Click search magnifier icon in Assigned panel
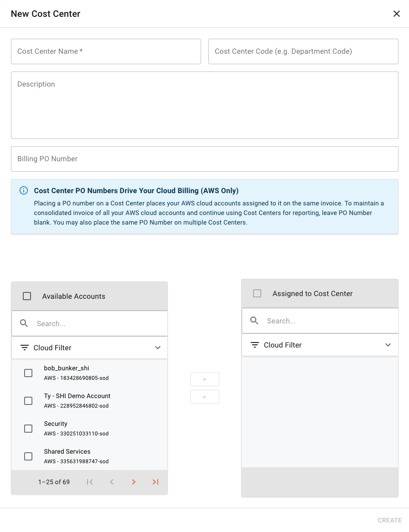This screenshot has height=532, width=409. point(255,321)
